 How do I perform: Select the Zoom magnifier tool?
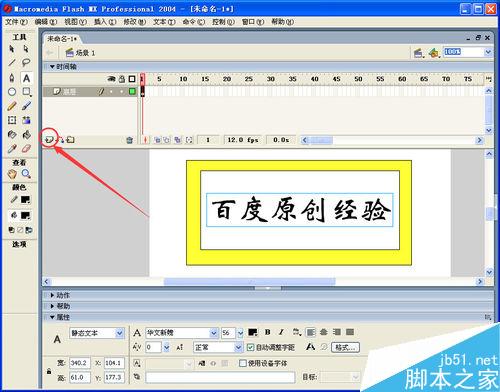pos(26,174)
